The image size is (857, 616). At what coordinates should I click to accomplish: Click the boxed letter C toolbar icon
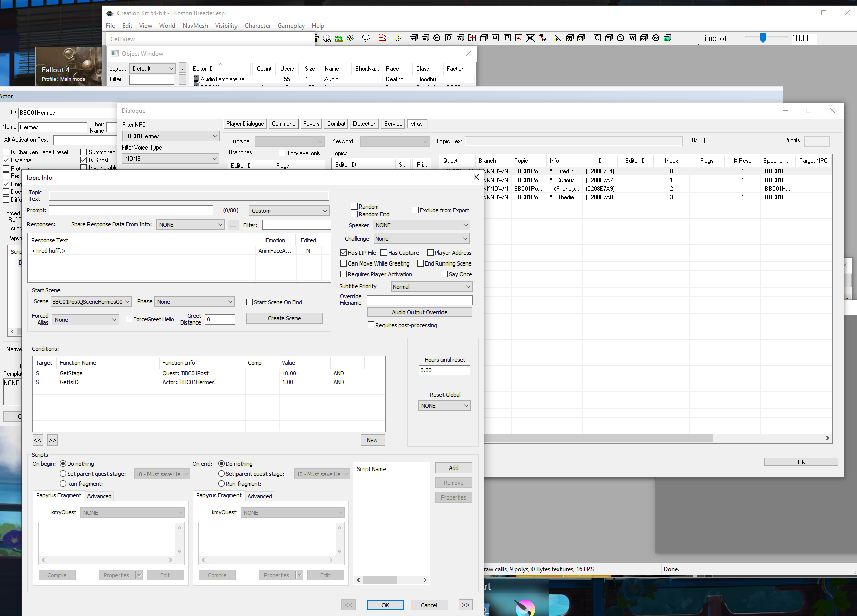[x=597, y=38]
